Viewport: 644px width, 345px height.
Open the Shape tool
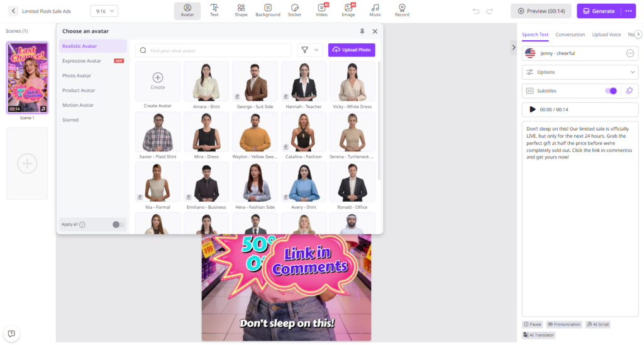point(241,10)
